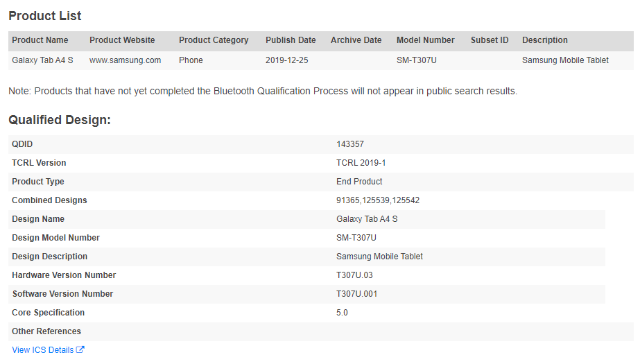Select the End Product value
The height and width of the screenshot is (364, 640).
(x=359, y=182)
